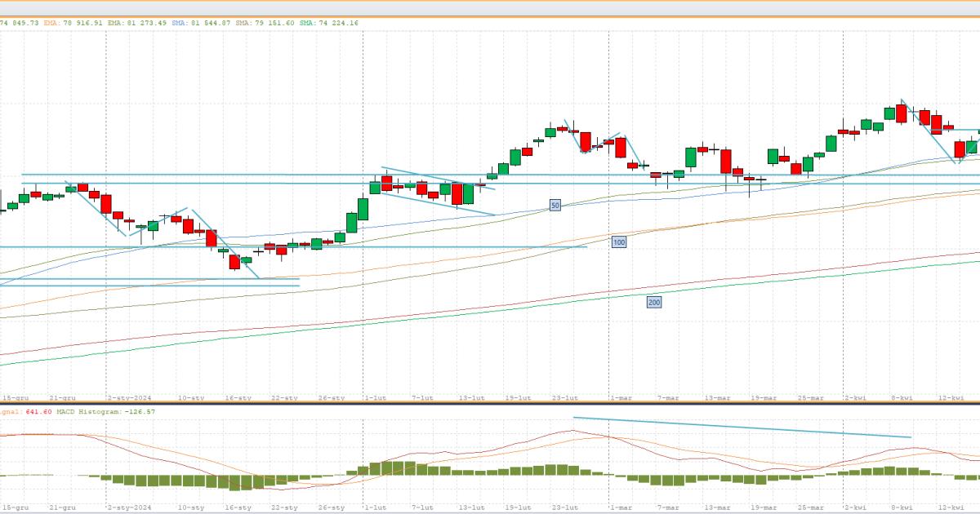This screenshot has width=980, height=514.
Task: Click the "100" moving average label box
Action: coord(618,242)
